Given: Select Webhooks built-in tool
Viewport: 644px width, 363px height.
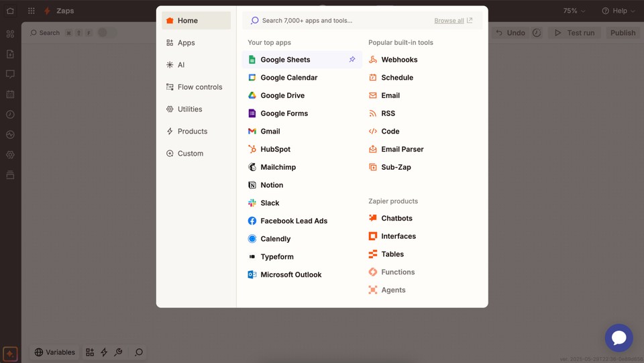Looking at the screenshot, I should point(422,60).
